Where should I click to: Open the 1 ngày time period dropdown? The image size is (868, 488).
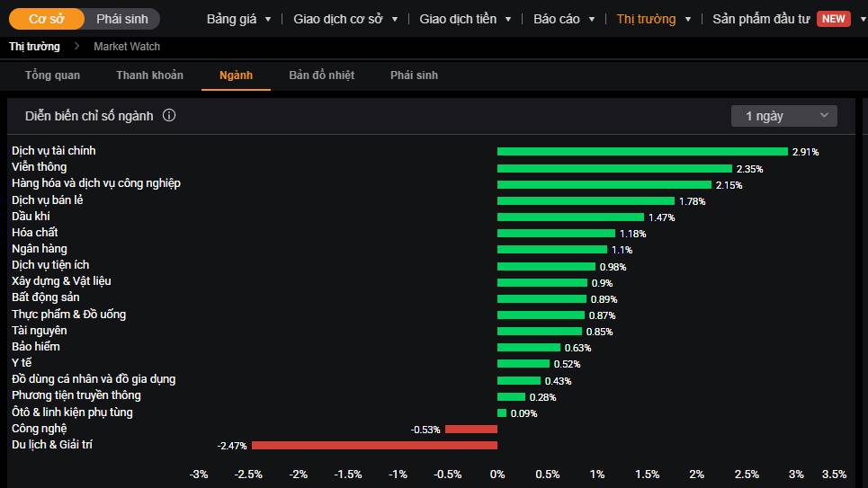click(x=783, y=116)
